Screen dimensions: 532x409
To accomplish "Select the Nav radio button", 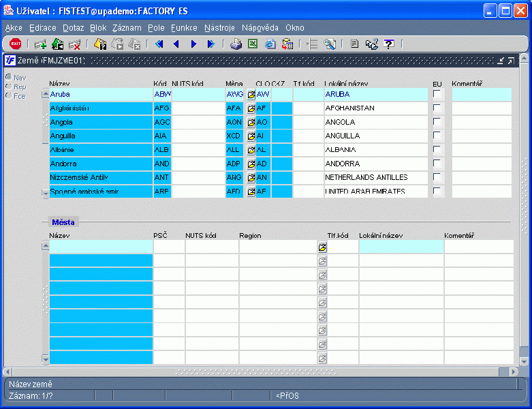I will click(x=8, y=77).
